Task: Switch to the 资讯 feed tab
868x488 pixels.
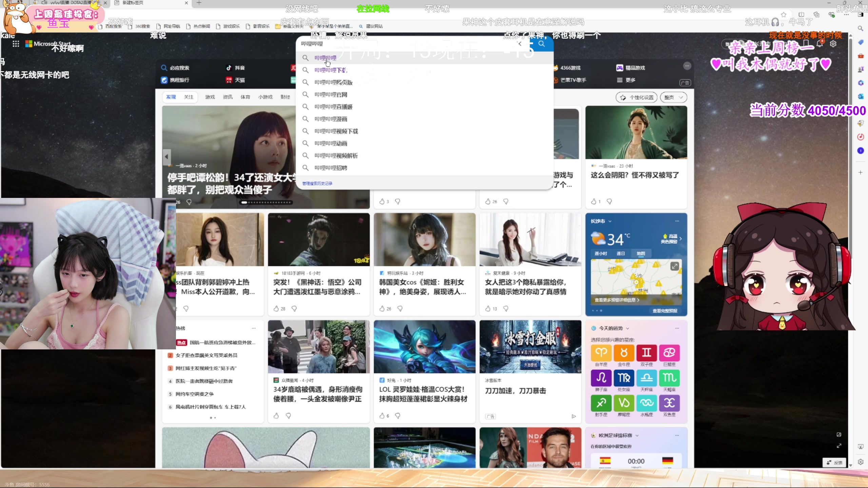Action: coord(228,97)
